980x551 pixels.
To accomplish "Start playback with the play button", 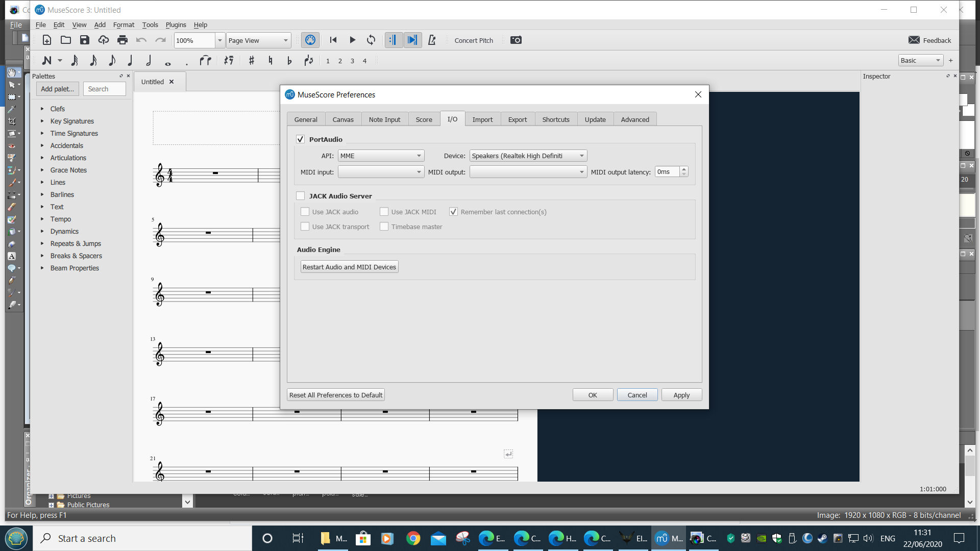I will tap(352, 40).
